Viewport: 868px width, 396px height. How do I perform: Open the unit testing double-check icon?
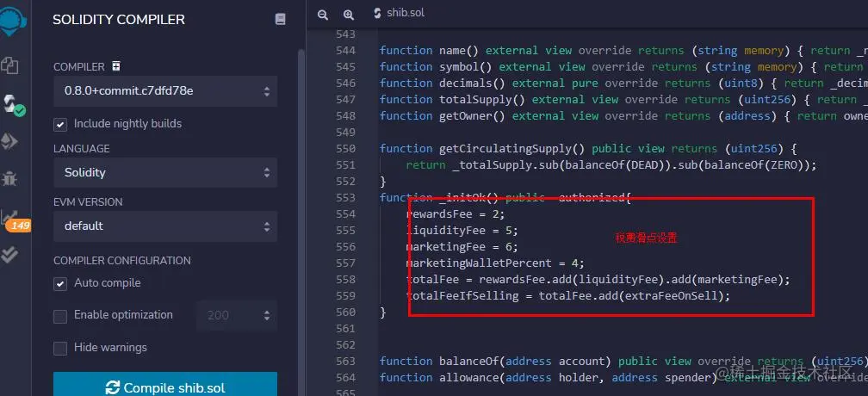coord(9,255)
